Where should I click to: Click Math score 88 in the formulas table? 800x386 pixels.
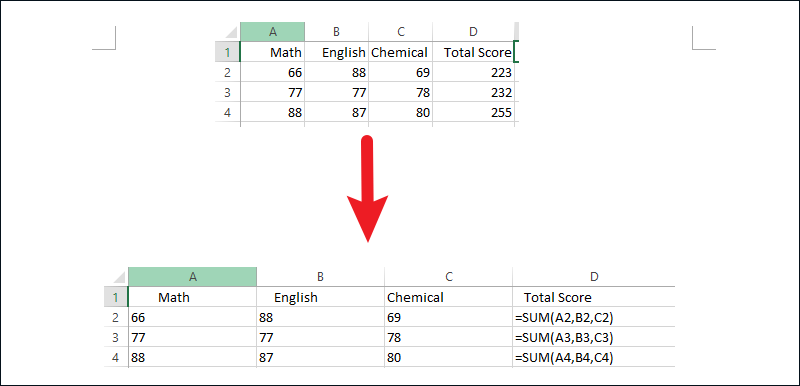point(192,357)
